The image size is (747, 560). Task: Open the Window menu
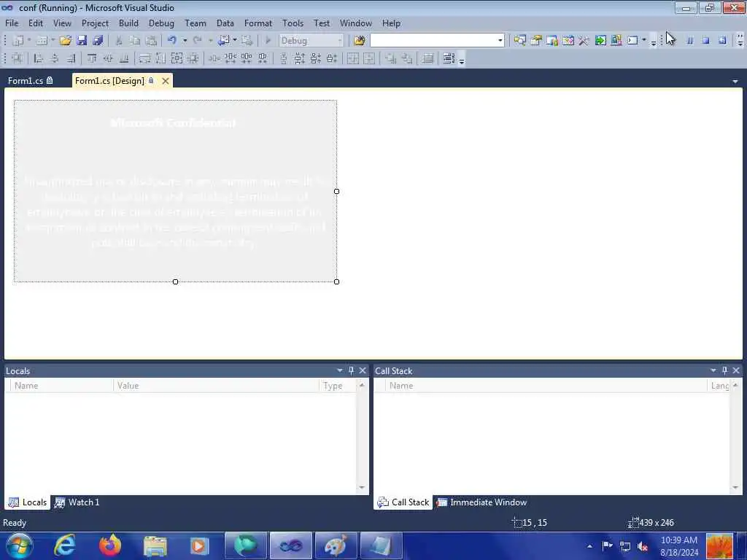356,23
